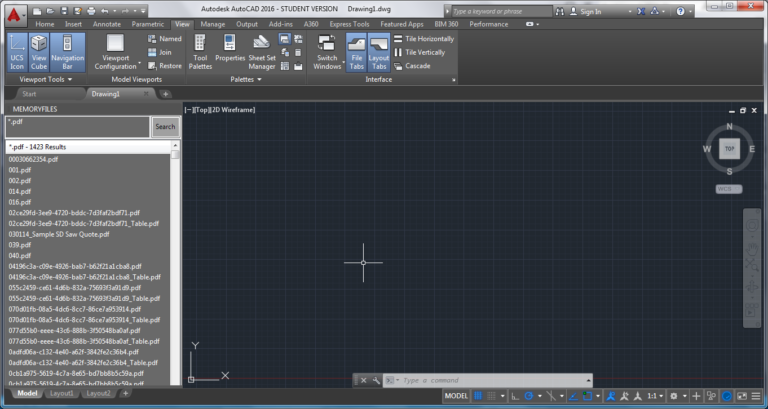Click the Plot printer icon
Screen dimensions: 768x409
pos(91,11)
